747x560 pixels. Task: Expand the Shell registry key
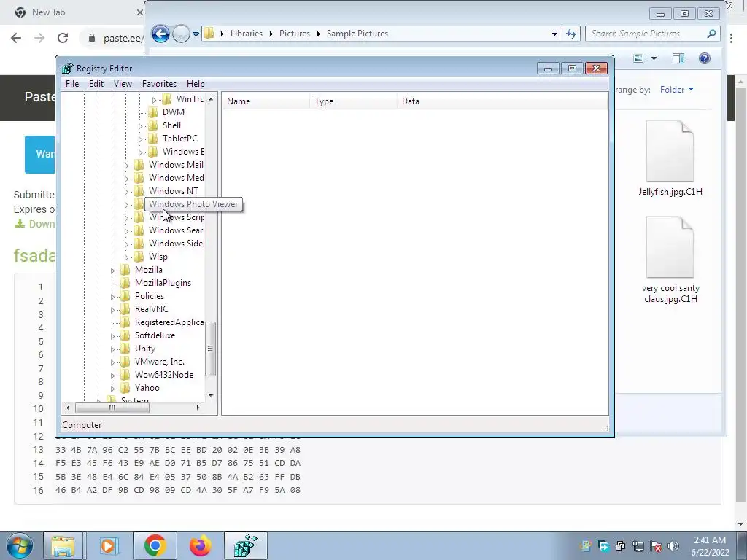[x=141, y=126]
